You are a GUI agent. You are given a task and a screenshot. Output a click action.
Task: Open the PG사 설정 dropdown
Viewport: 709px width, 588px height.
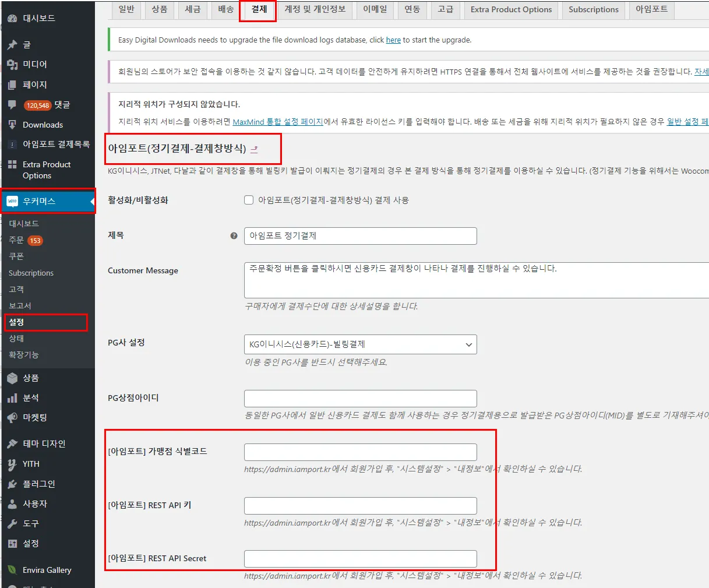360,344
